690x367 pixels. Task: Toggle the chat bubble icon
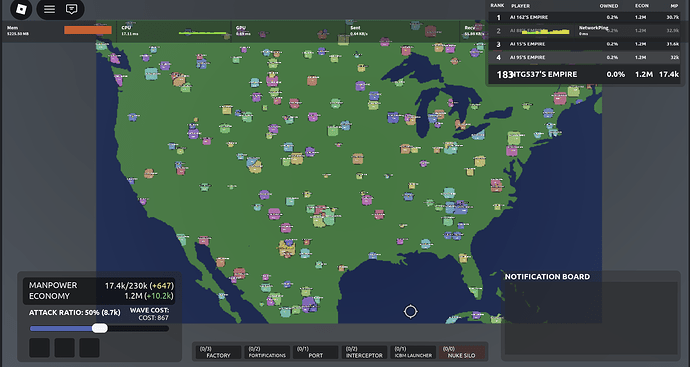pyautogui.click(x=71, y=9)
